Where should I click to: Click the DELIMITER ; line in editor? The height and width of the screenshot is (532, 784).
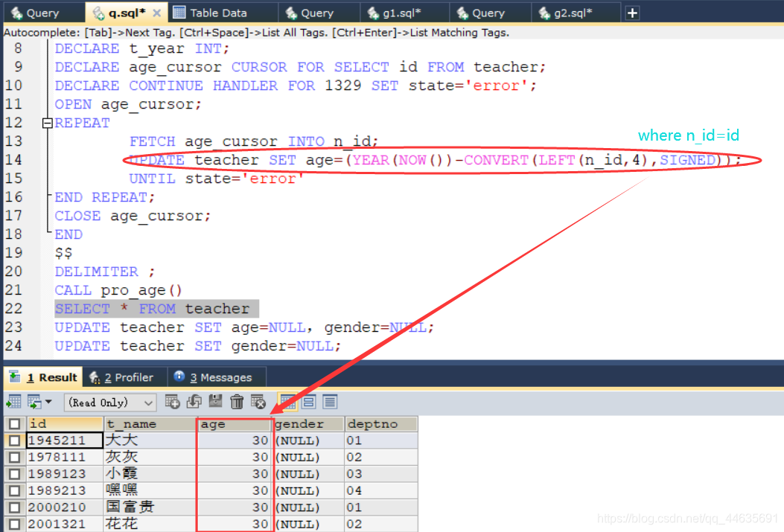click(105, 272)
